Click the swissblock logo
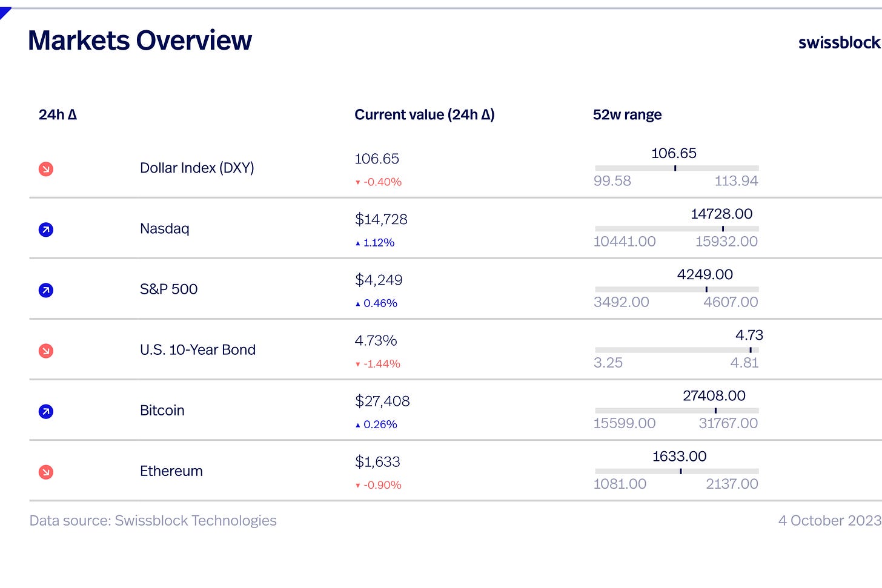The image size is (882, 588). (x=840, y=42)
